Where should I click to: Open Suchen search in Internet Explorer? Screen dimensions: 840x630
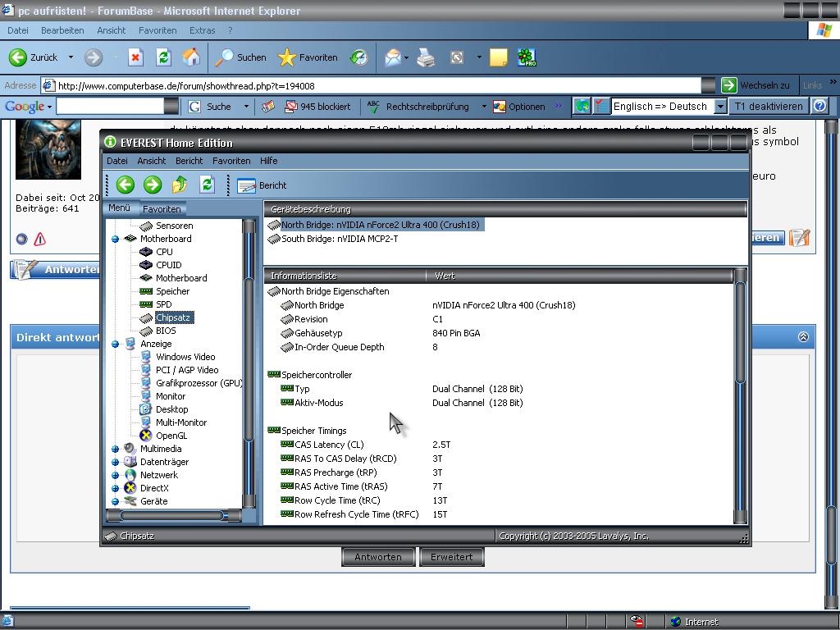(240, 57)
